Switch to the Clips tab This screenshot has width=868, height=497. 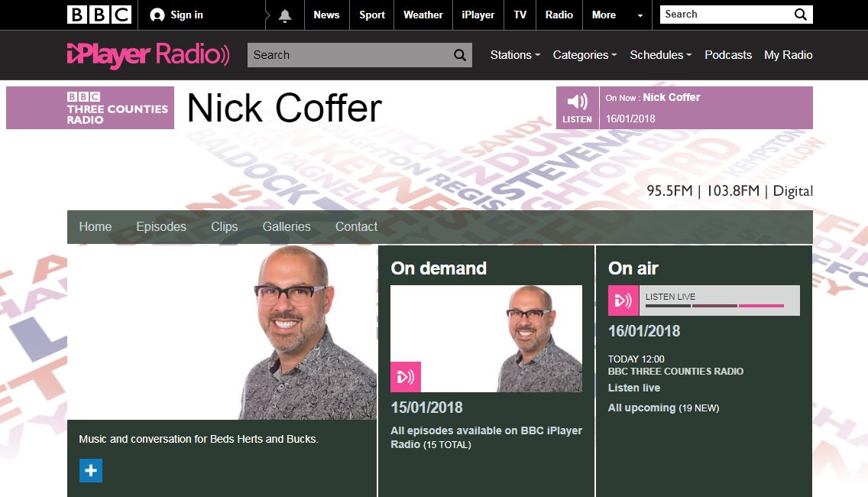[x=224, y=226]
